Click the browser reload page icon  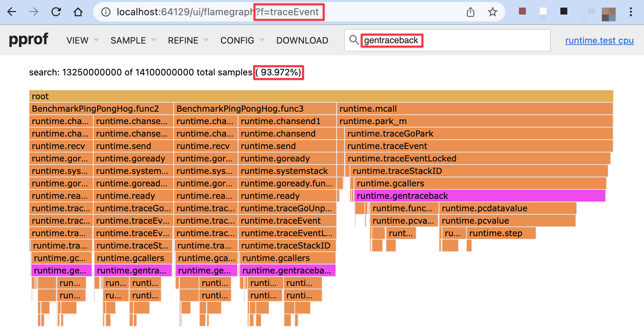click(x=56, y=12)
